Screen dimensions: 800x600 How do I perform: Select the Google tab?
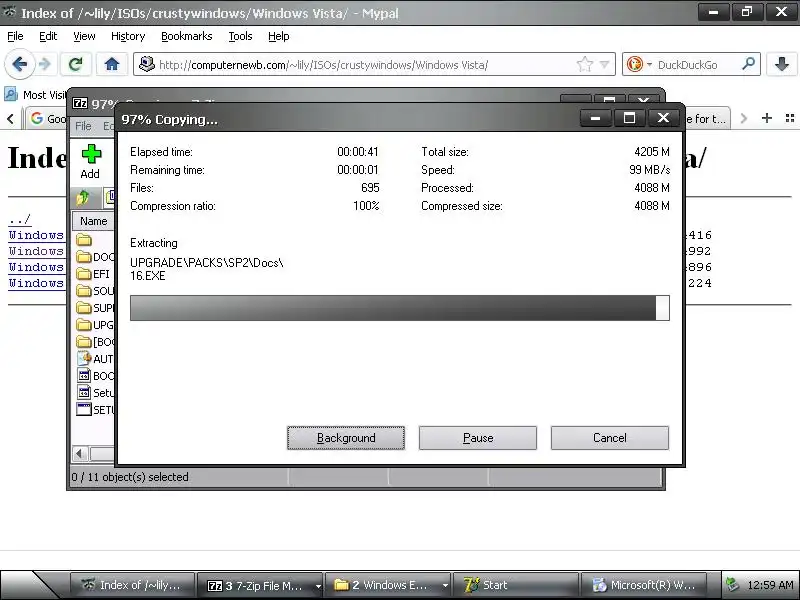point(47,119)
